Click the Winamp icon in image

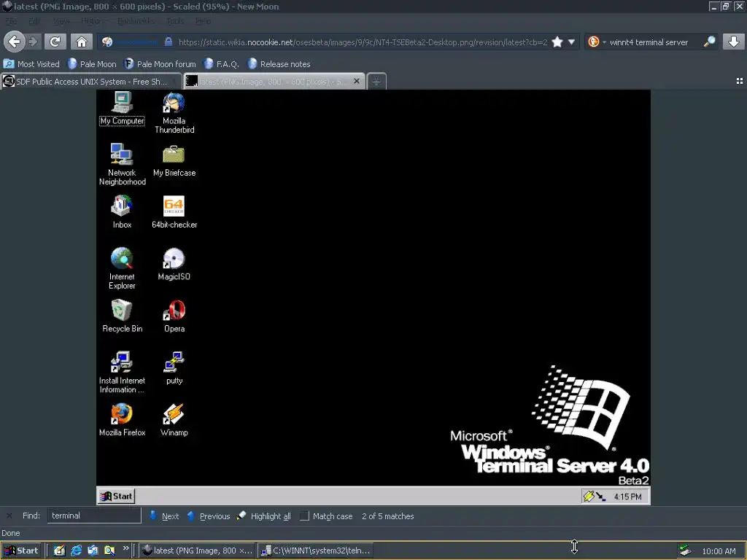tap(174, 419)
